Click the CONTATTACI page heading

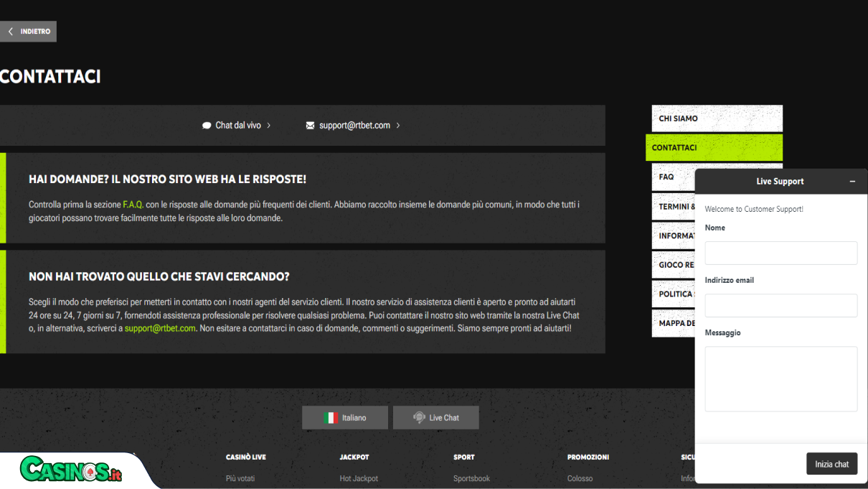50,77
